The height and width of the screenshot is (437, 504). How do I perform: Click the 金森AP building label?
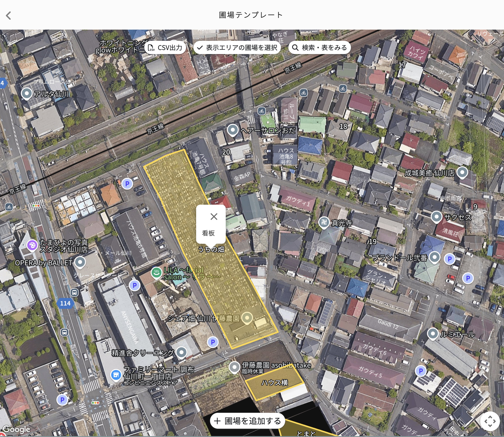242,176
